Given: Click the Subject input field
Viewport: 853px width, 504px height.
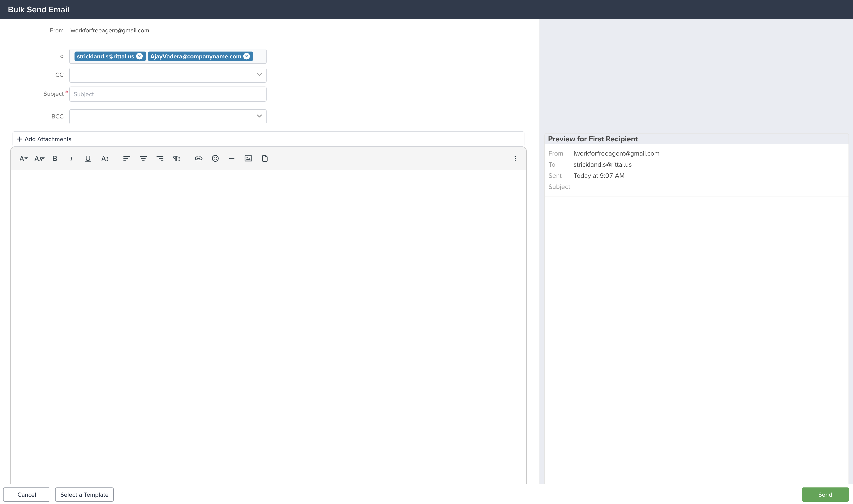Looking at the screenshot, I should tap(168, 94).
